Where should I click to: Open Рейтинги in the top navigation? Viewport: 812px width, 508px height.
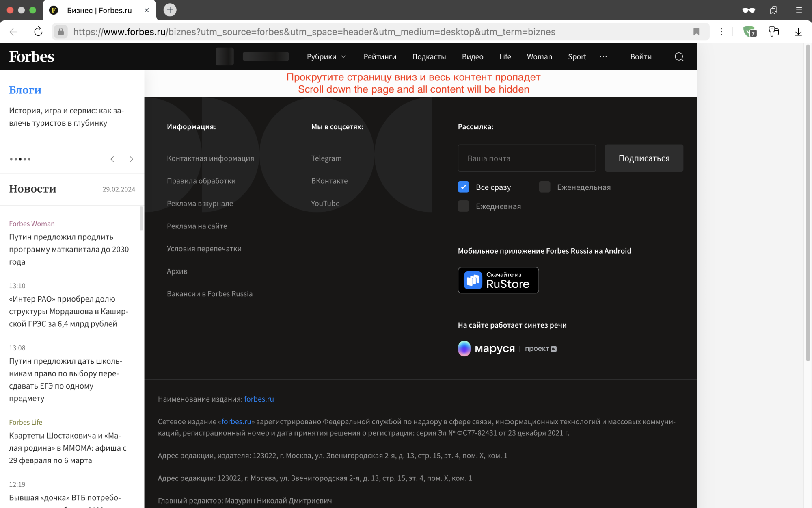click(380, 56)
